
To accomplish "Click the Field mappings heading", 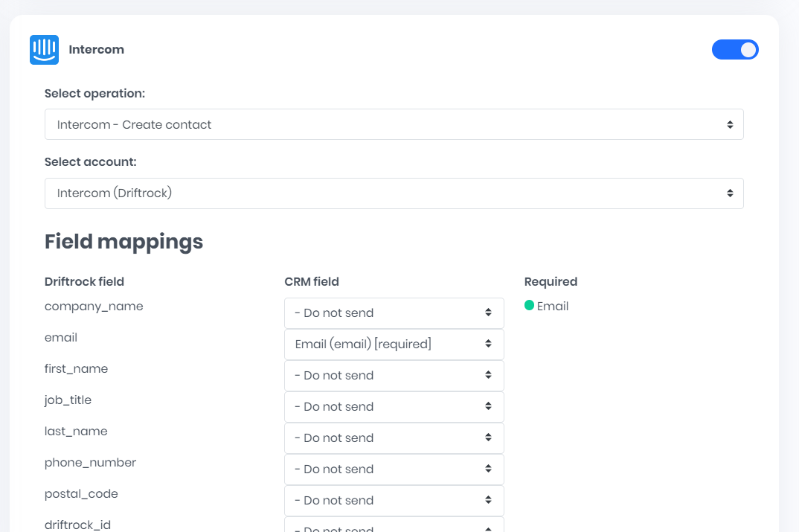I will (x=123, y=242).
